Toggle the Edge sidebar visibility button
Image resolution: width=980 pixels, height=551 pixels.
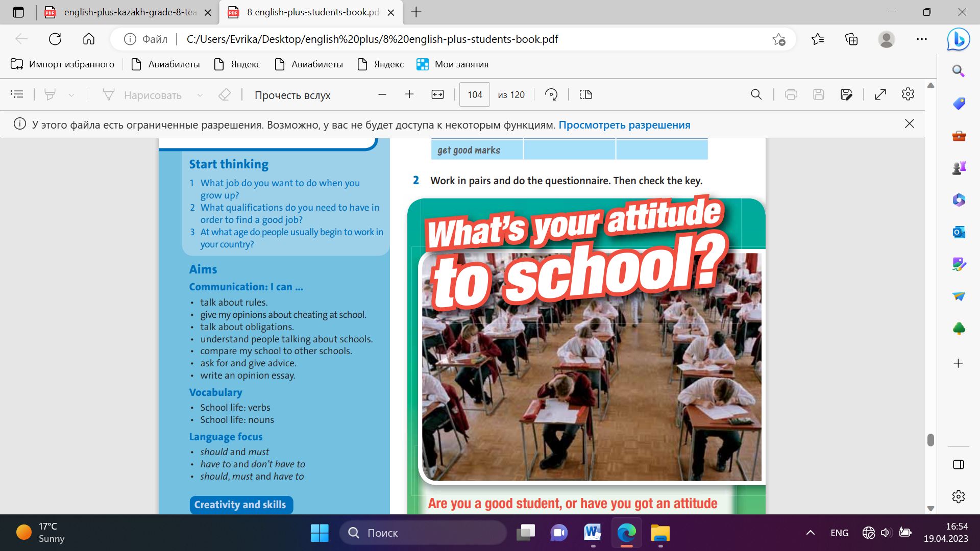958,464
